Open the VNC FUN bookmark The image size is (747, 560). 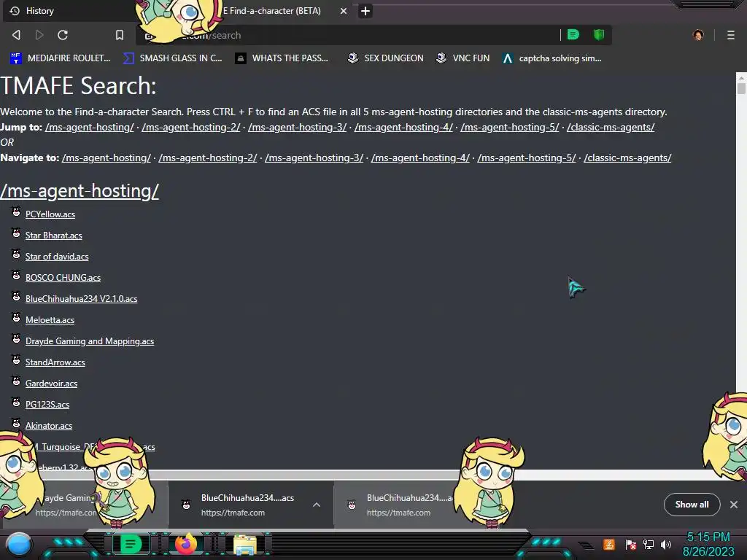coord(463,58)
